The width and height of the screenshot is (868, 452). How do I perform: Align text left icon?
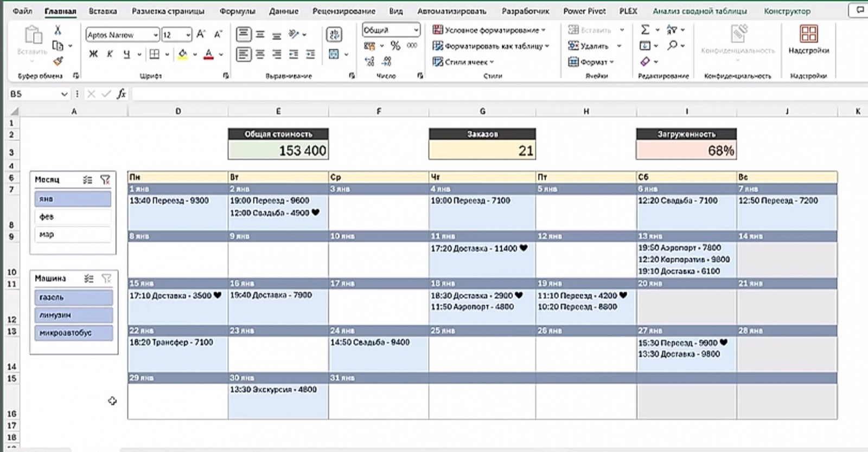(244, 54)
